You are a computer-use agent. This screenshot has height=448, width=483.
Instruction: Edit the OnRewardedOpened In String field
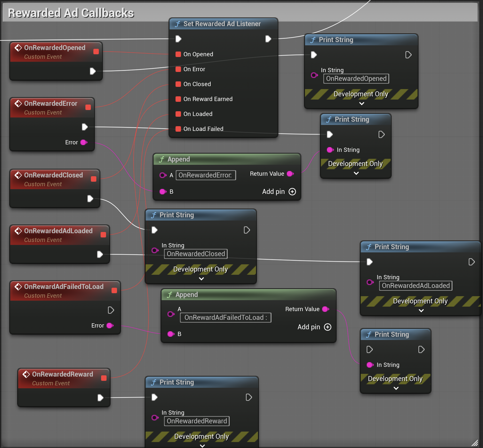(x=356, y=79)
